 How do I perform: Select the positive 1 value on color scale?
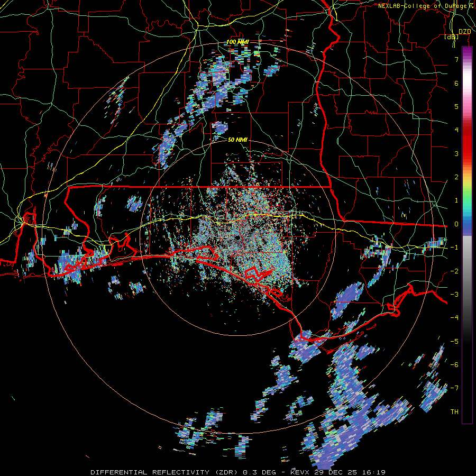point(456,200)
